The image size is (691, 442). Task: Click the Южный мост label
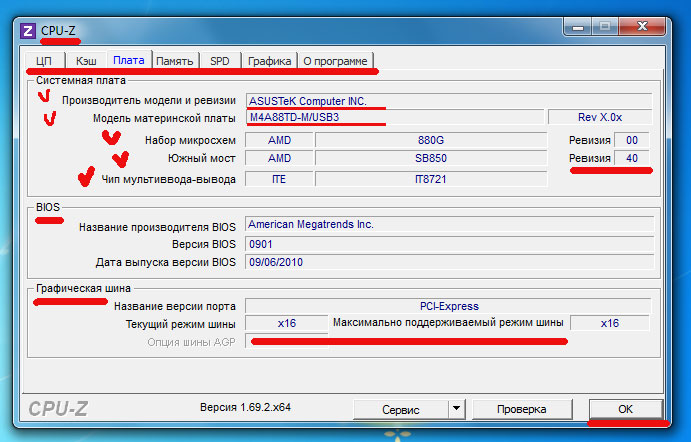pyautogui.click(x=201, y=158)
